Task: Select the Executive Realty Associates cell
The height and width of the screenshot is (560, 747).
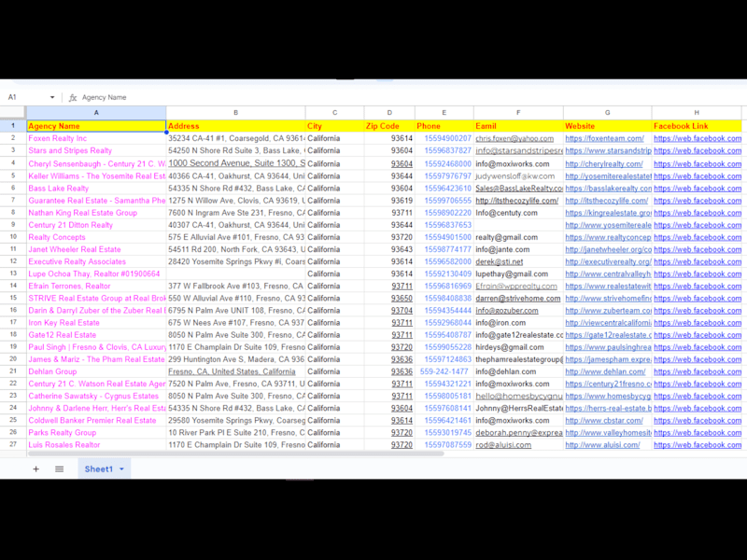Action: (96, 261)
